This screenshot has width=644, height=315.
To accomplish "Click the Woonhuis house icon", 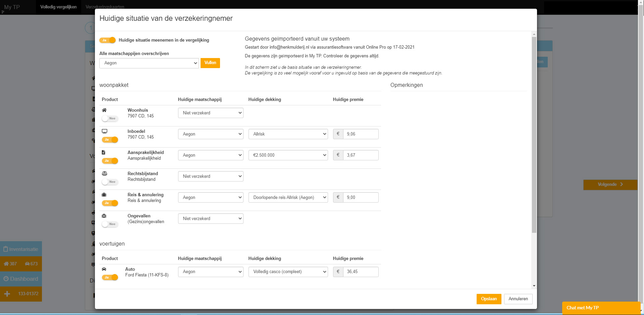I will [104, 110].
